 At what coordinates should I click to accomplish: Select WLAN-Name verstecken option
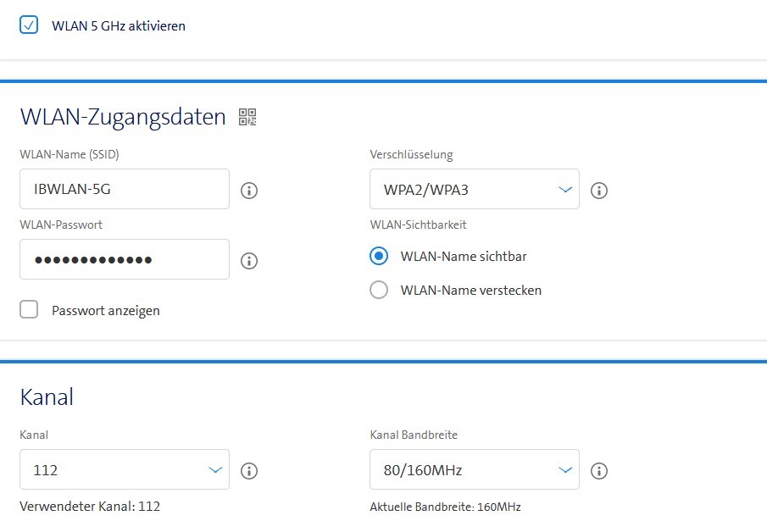[379, 290]
